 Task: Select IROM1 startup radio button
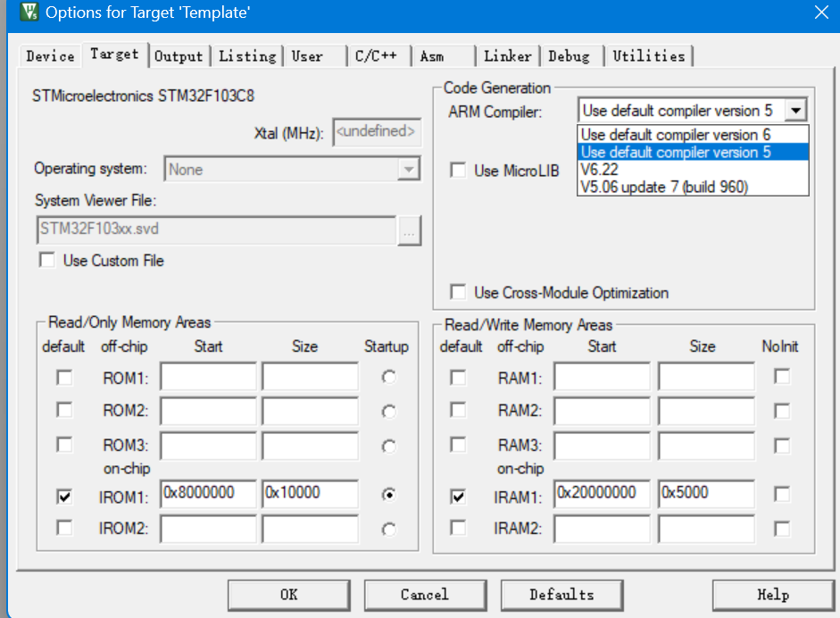point(389,495)
